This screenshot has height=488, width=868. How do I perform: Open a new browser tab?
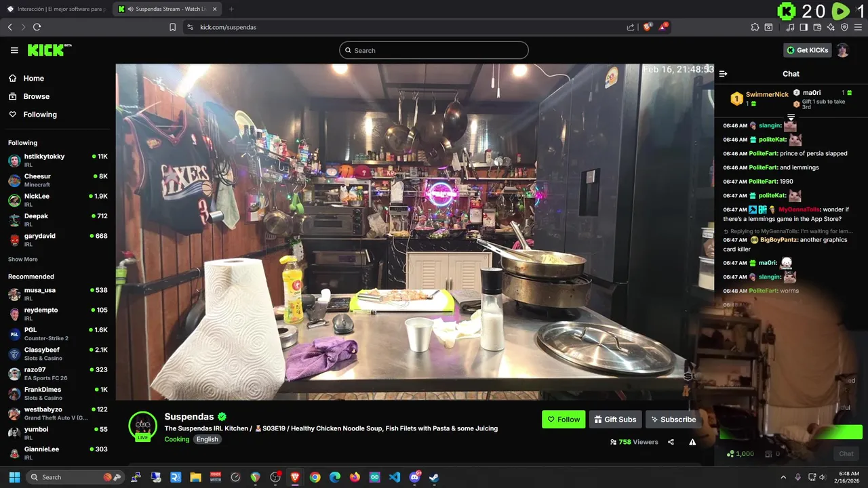click(x=231, y=9)
